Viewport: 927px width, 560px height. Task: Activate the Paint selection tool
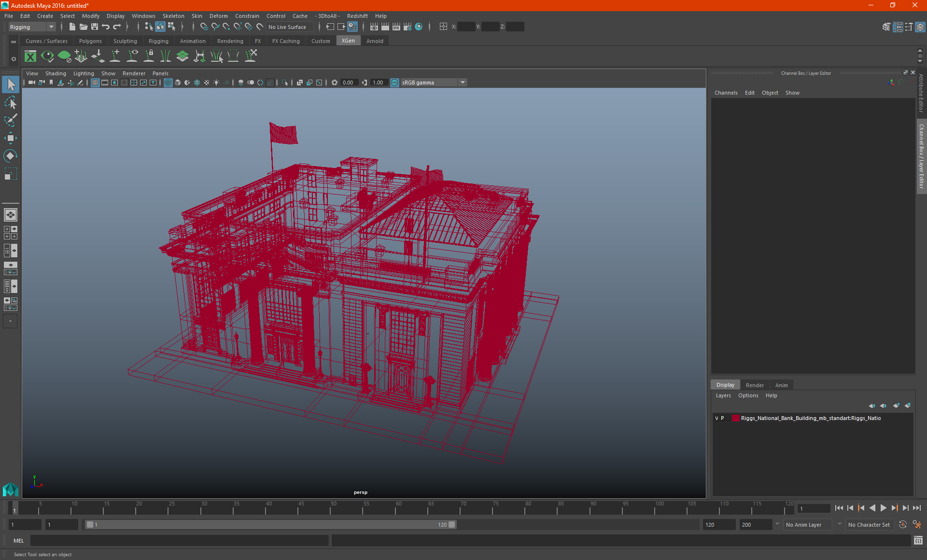[x=11, y=120]
